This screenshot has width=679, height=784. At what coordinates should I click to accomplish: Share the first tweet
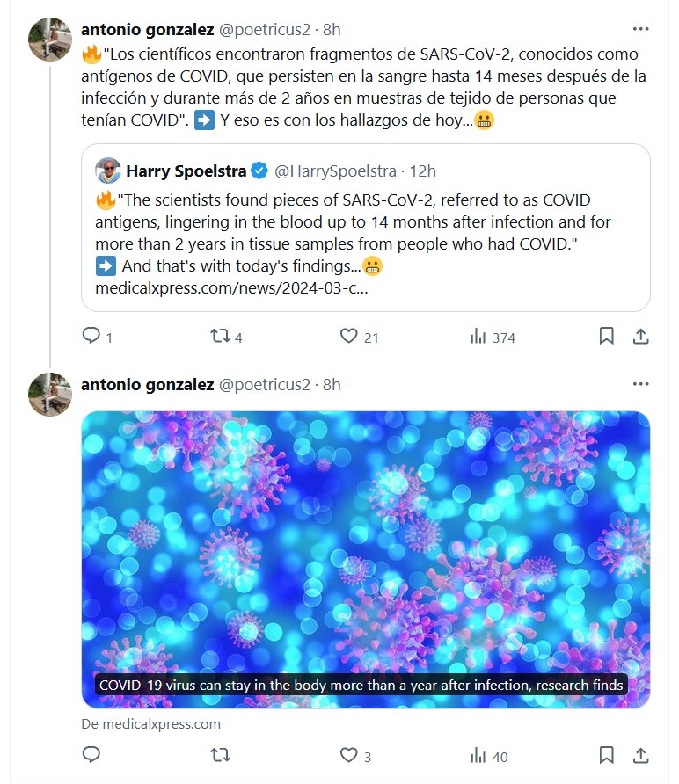pos(641,336)
